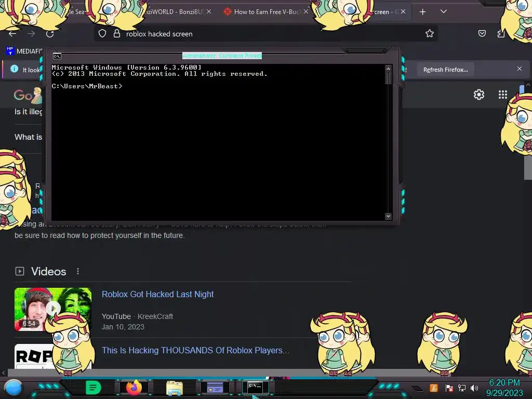Image resolution: width=532 pixels, height=399 pixels.
Task: Open a new tab with the plus button
Action: 422,12
